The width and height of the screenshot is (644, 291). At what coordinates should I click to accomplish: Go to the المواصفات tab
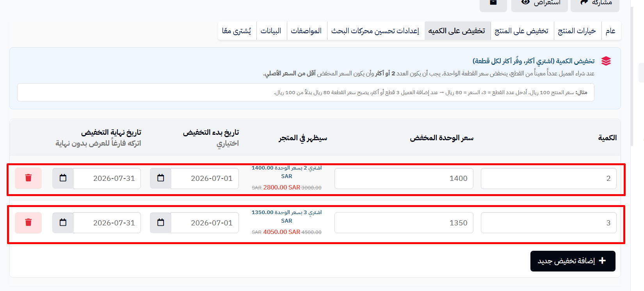306,31
